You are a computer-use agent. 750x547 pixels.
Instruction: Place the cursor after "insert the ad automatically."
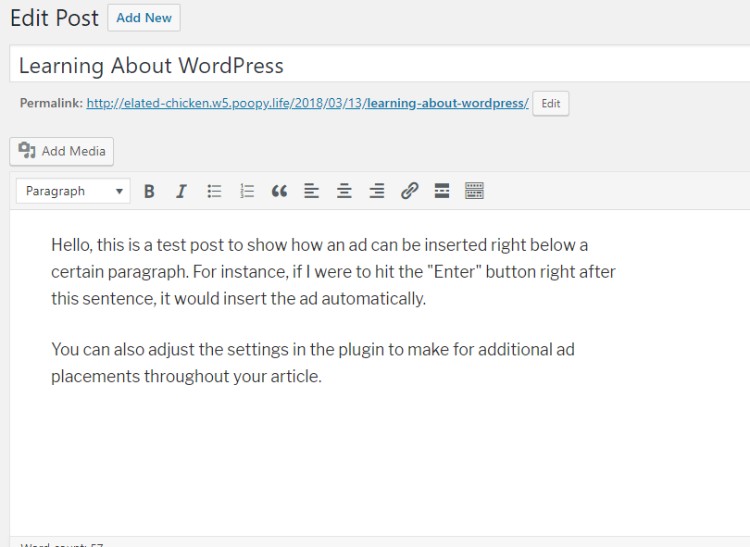(427, 299)
